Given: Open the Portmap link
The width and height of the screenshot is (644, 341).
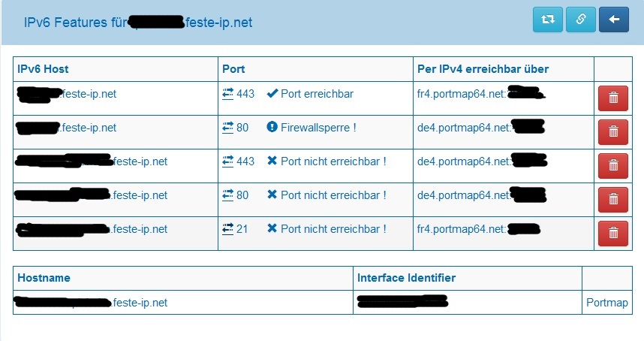Looking at the screenshot, I should [x=606, y=303].
